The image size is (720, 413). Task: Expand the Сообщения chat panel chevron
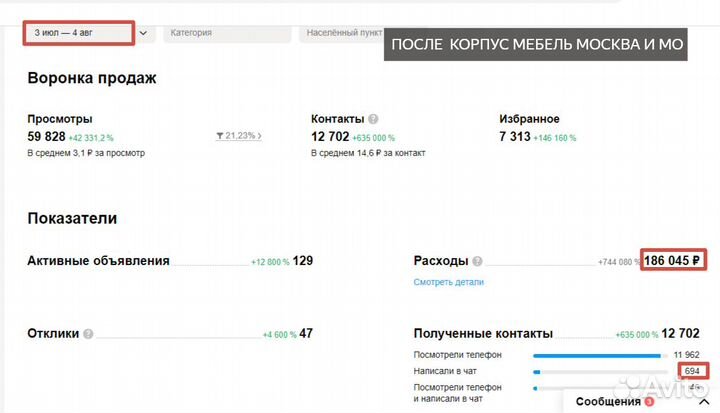pyautogui.click(x=704, y=402)
